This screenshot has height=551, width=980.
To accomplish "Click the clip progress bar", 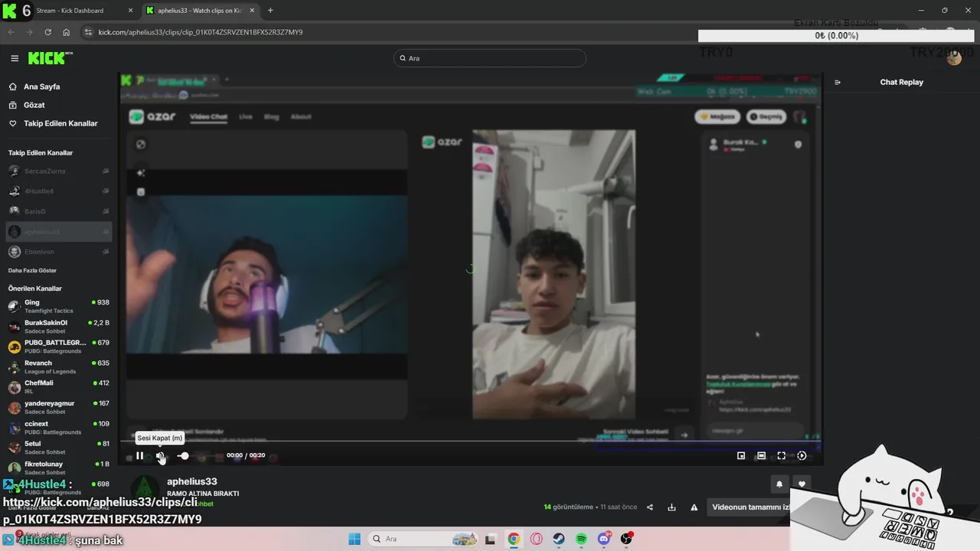I will [470, 442].
